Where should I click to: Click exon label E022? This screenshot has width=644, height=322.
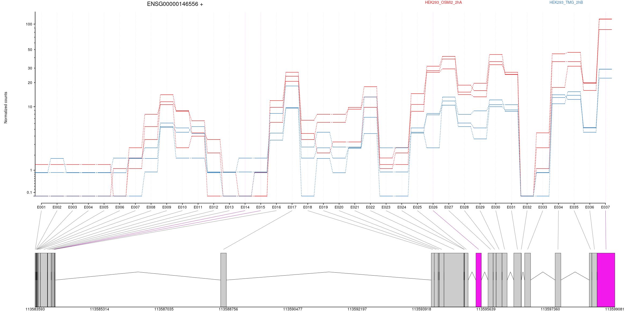(370, 207)
